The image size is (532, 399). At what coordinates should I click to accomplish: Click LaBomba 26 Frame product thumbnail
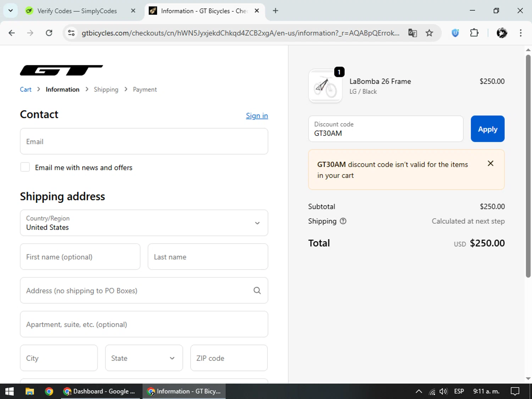(325, 86)
